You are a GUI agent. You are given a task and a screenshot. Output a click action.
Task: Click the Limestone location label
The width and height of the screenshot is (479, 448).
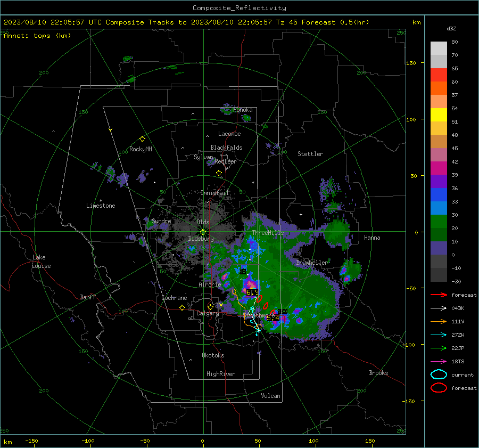coord(101,206)
